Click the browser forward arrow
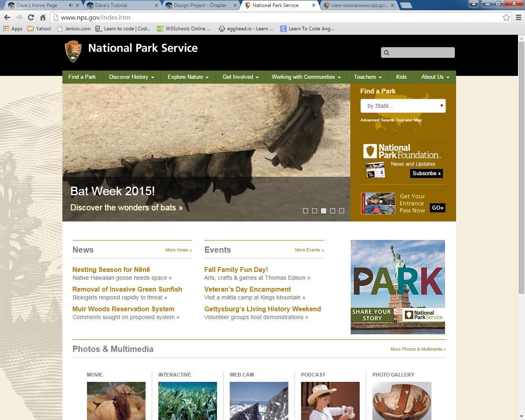Image resolution: width=525 pixels, height=420 pixels. [x=19, y=17]
